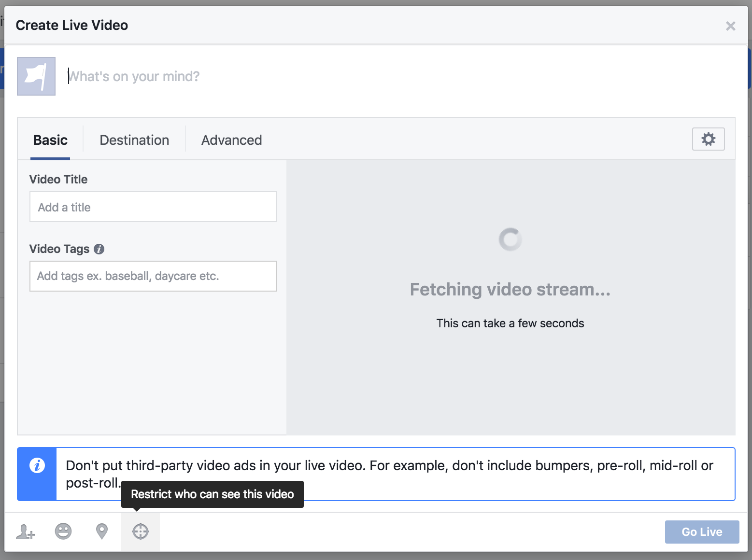The width and height of the screenshot is (752, 560).
Task: Select the tag people icon
Action: (25, 532)
